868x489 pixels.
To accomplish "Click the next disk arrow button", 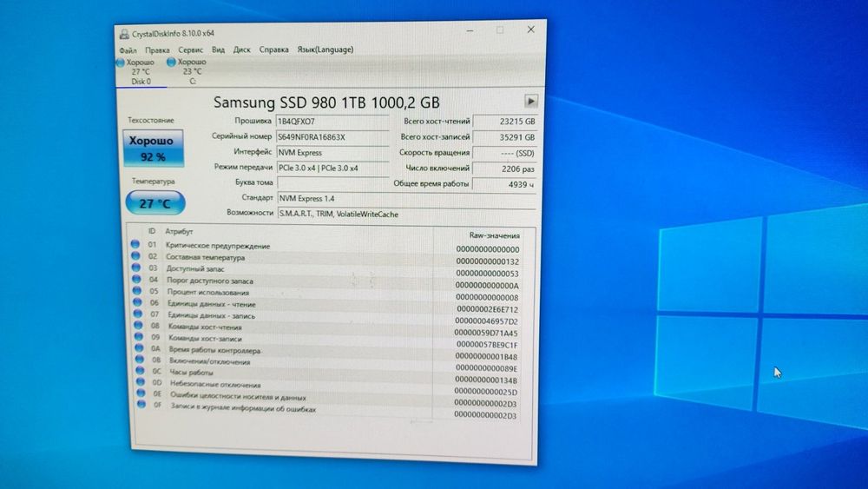I will (x=531, y=102).
